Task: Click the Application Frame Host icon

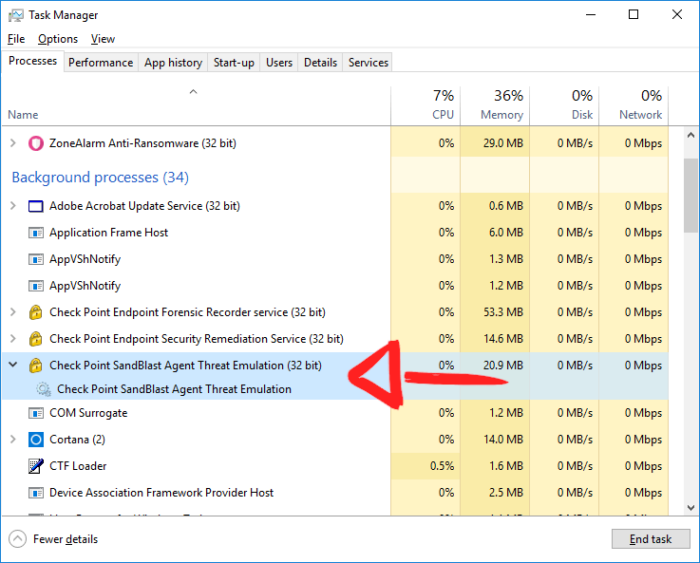Action: (x=36, y=233)
